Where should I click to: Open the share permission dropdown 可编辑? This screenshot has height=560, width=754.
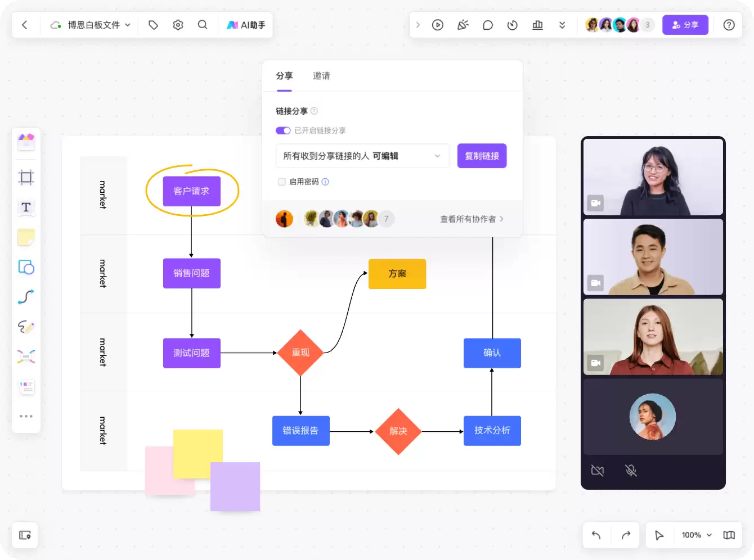click(362, 156)
